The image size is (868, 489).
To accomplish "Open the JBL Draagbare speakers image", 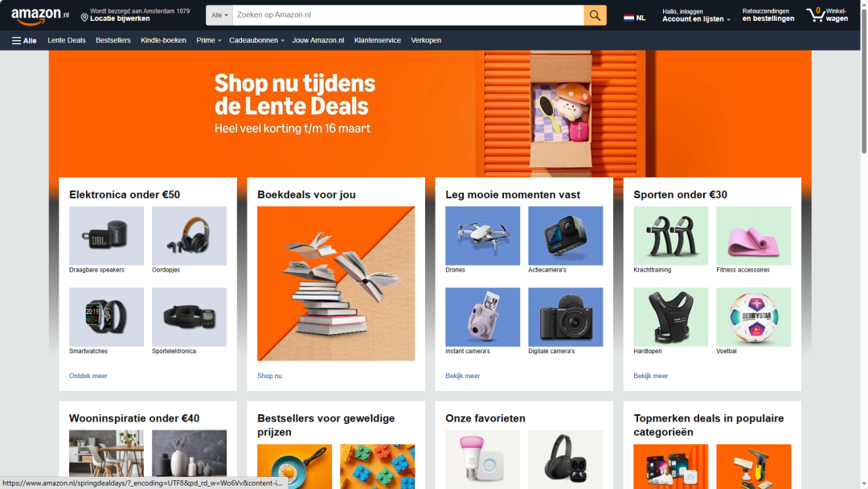I will tap(106, 235).
